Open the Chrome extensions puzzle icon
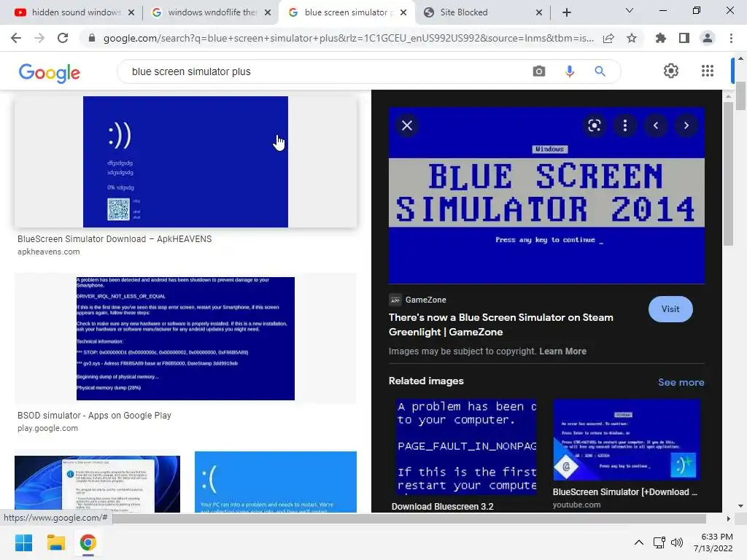This screenshot has height=560, width=747. tap(661, 38)
